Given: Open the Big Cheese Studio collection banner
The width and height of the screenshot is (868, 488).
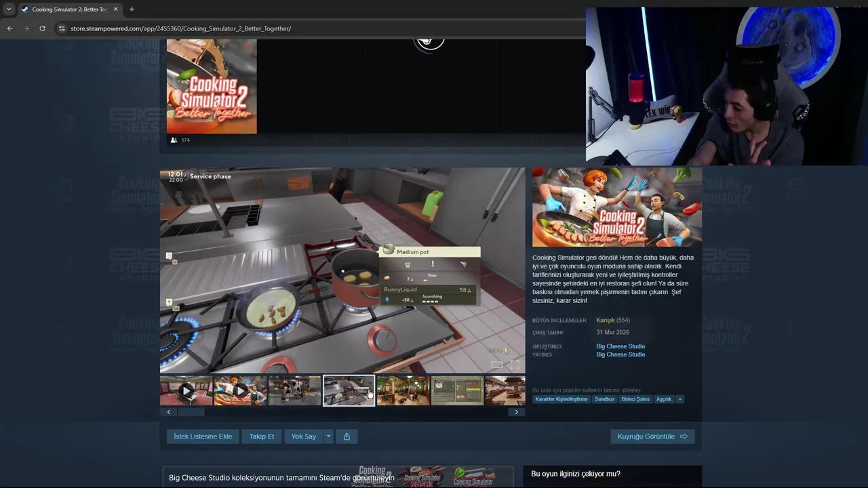Looking at the screenshot, I should (x=337, y=477).
